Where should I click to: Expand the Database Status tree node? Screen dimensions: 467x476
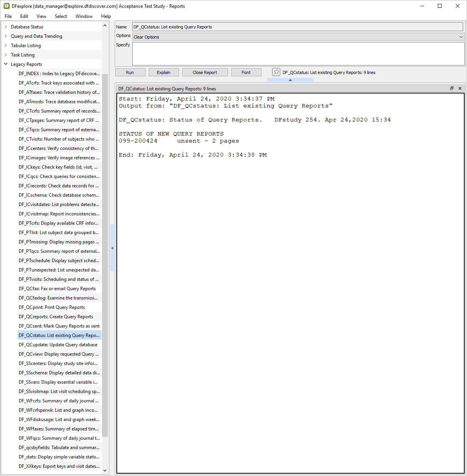click(x=6, y=27)
